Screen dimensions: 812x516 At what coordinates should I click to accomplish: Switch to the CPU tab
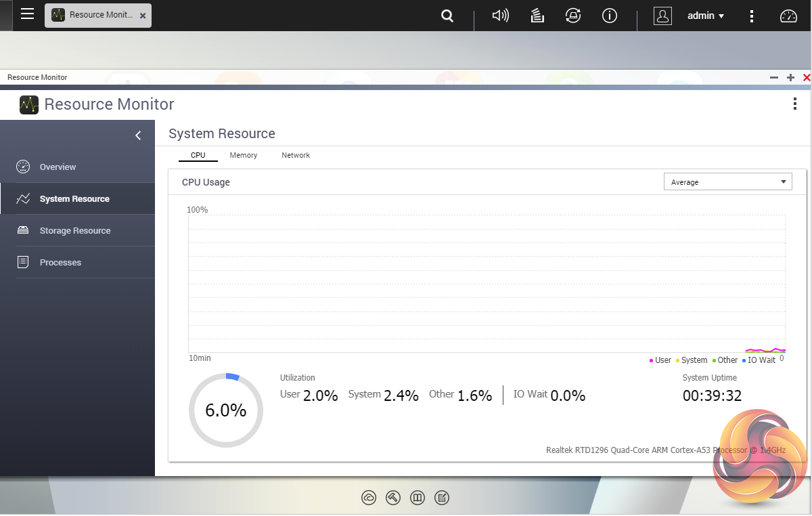198,155
